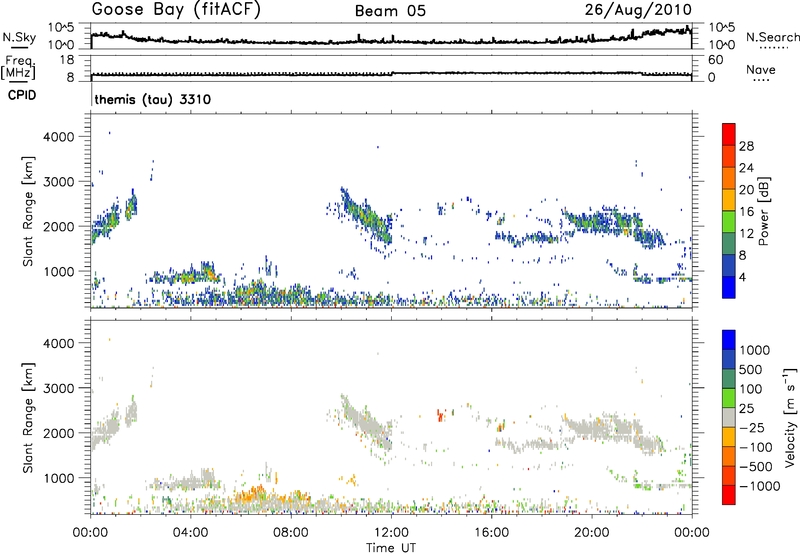The height and width of the screenshot is (554, 800).
Task: Click the '4000' tick in power panel
Action: coord(59,137)
